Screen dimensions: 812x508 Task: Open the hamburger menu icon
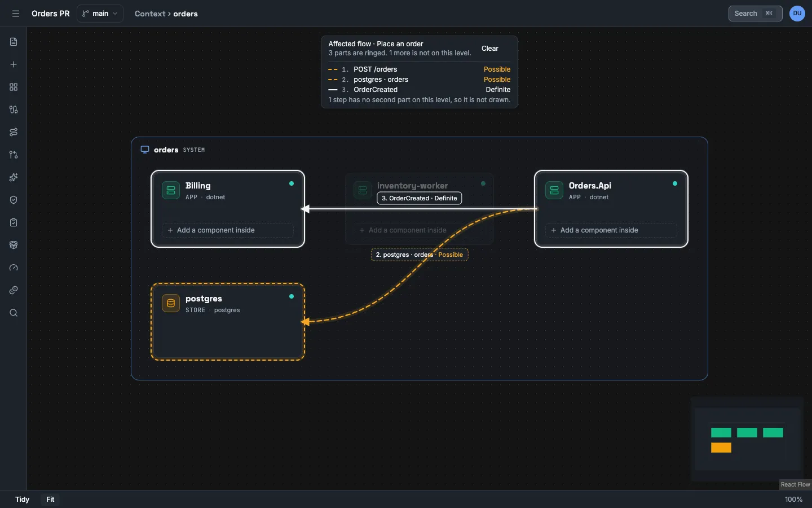click(16, 14)
